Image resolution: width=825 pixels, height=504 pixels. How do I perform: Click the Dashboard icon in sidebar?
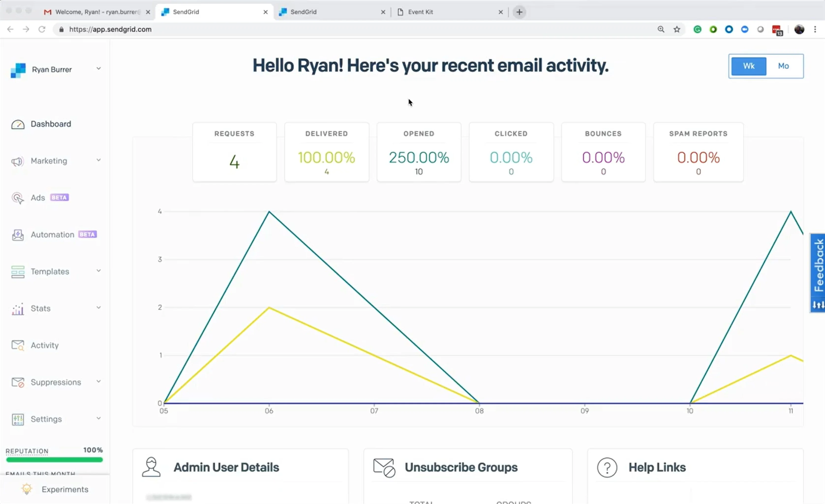[x=18, y=124]
